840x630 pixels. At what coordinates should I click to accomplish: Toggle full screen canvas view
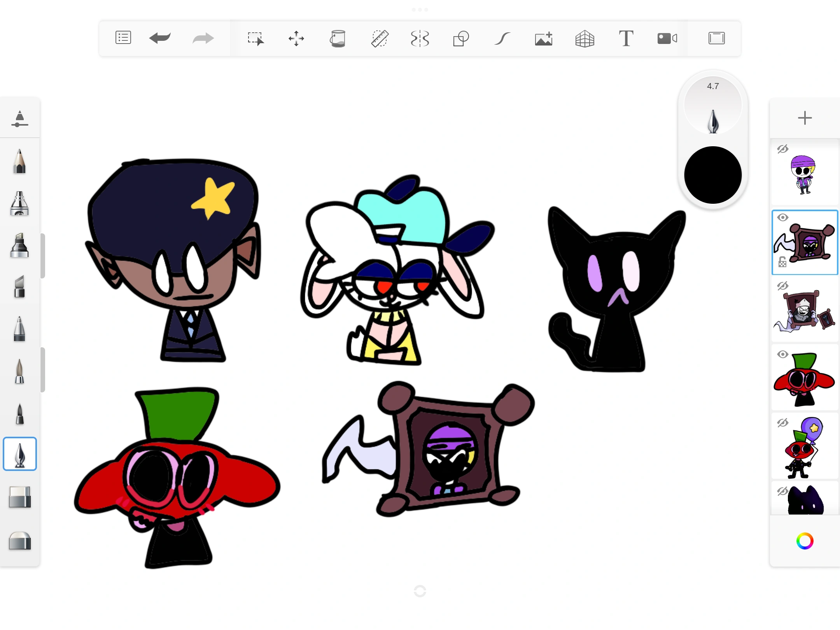point(716,38)
